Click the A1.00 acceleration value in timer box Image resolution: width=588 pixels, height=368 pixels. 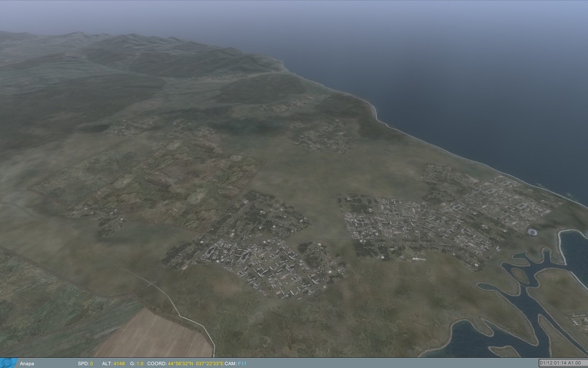click(x=574, y=362)
